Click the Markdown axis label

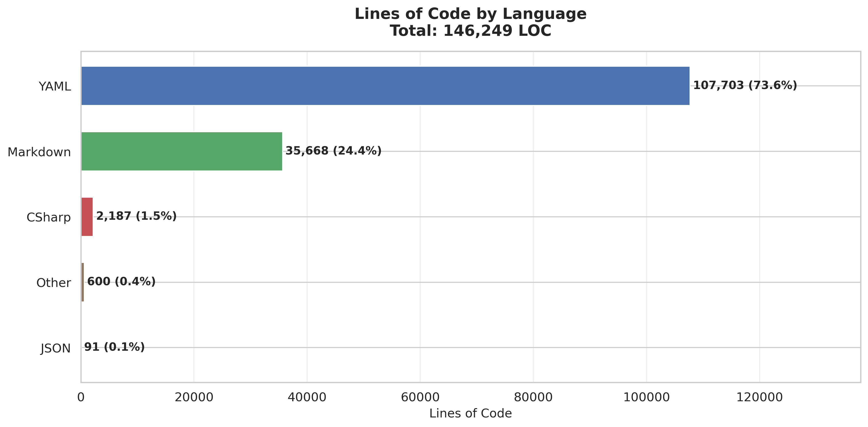39,152
